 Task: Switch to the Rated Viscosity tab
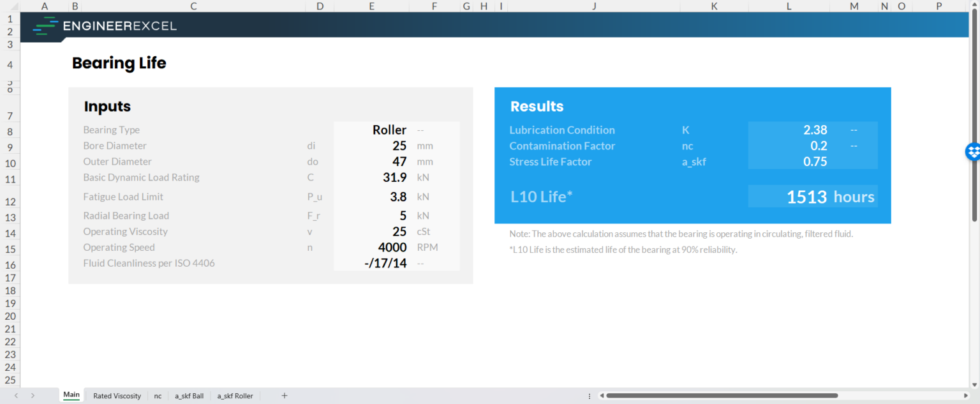pos(117,396)
